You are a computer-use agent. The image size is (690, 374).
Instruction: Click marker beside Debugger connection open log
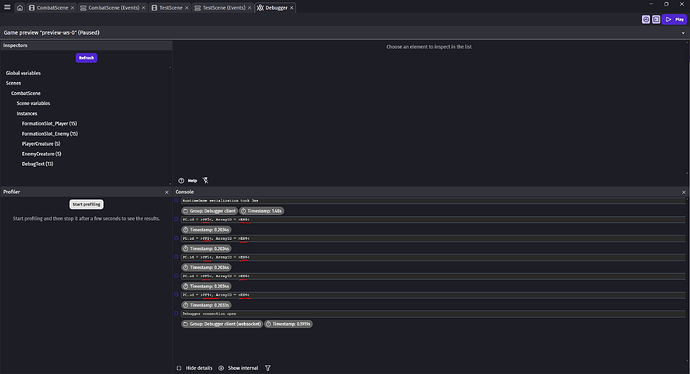tap(176, 314)
